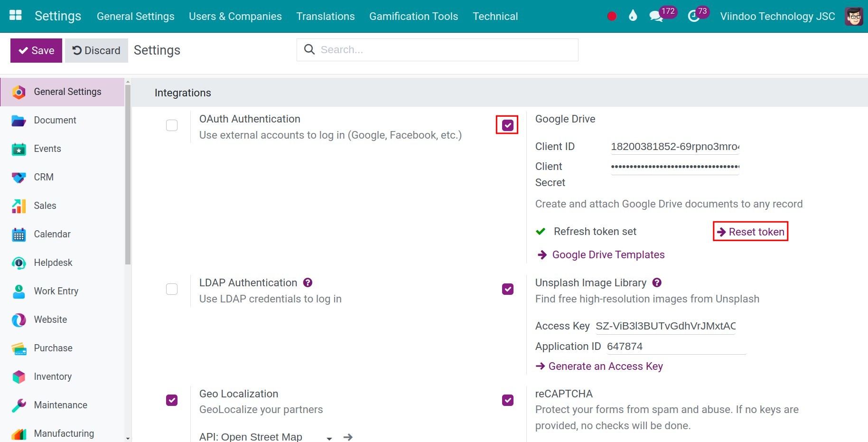
Task: Click the Reset token link
Action: click(x=750, y=232)
